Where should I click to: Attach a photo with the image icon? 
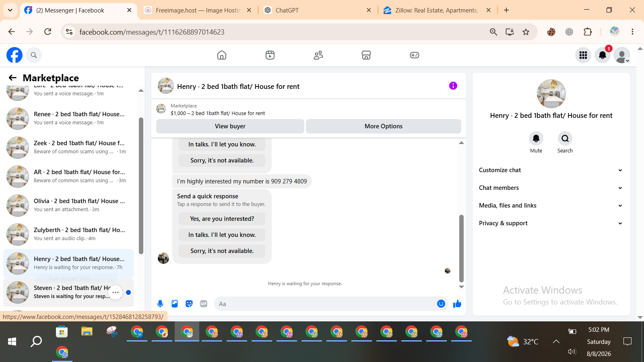click(x=175, y=304)
